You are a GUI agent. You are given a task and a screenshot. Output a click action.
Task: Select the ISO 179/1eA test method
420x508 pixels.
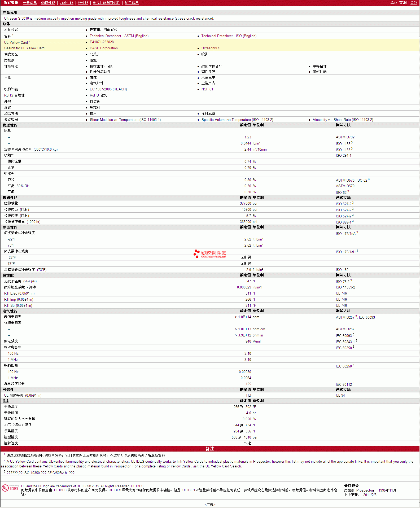click(x=345, y=233)
